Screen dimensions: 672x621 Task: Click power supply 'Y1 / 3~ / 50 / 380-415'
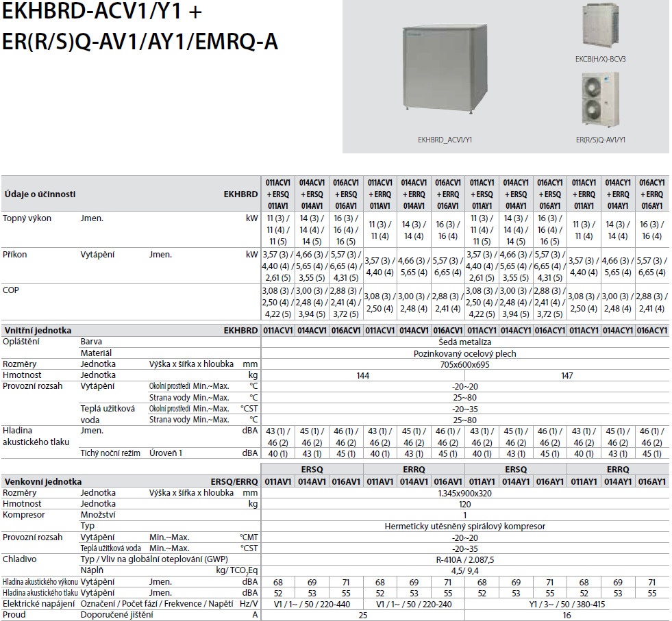567,605
